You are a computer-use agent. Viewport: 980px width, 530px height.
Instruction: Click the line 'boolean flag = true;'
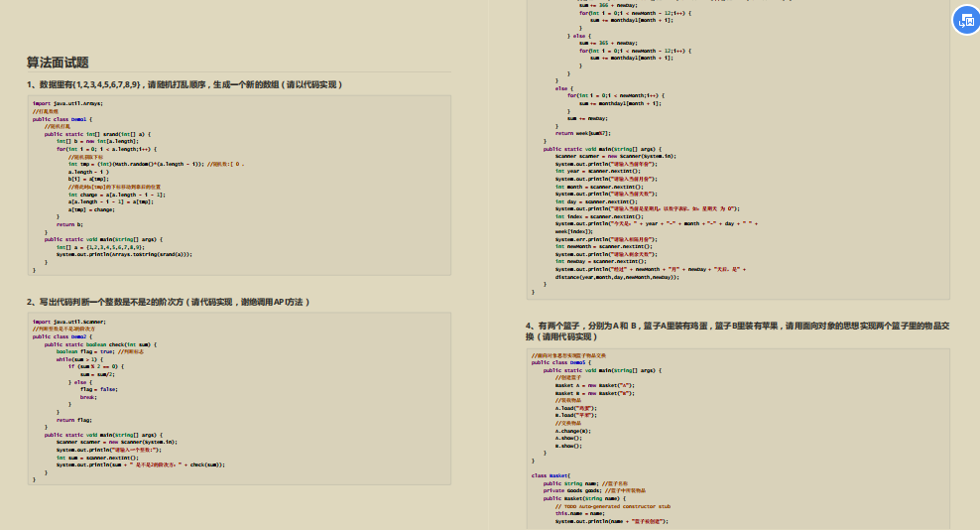click(x=85, y=351)
